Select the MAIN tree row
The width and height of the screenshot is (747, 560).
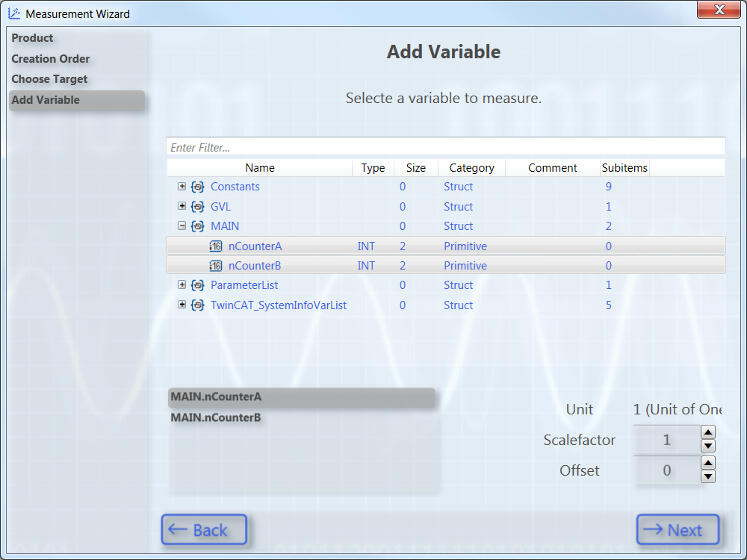[446, 226]
